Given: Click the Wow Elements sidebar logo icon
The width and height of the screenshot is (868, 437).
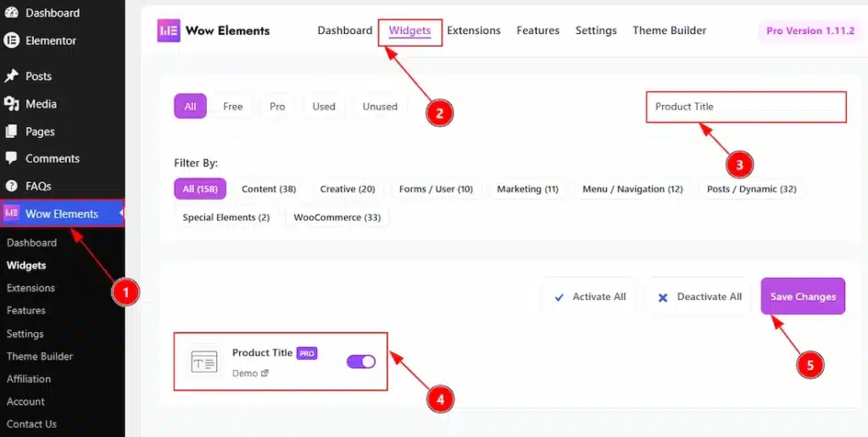Looking at the screenshot, I should 12,213.
